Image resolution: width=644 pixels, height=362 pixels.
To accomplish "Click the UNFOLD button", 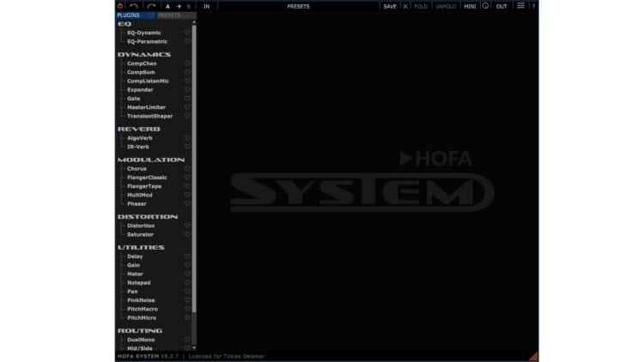I will [x=446, y=7].
